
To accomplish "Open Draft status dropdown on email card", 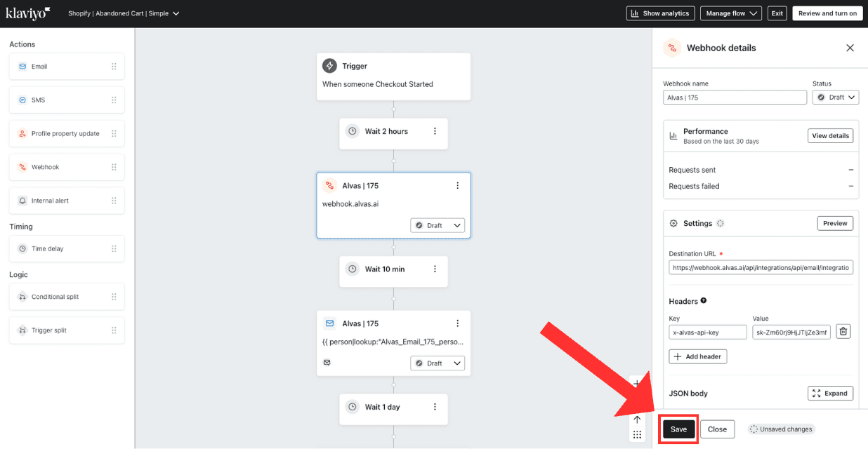I will point(438,363).
